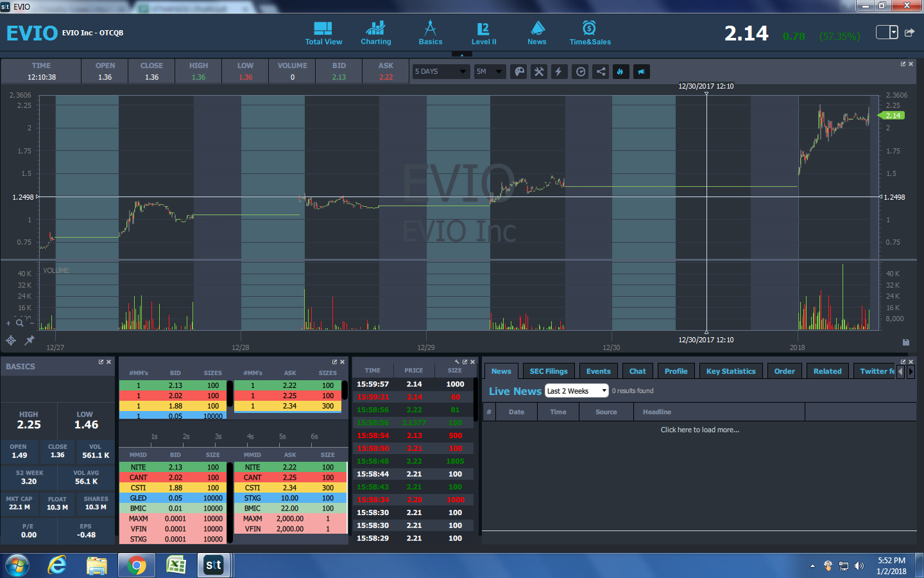Screen dimensions: 924x578
Task: Switch to the Events tab
Action: pyautogui.click(x=599, y=371)
